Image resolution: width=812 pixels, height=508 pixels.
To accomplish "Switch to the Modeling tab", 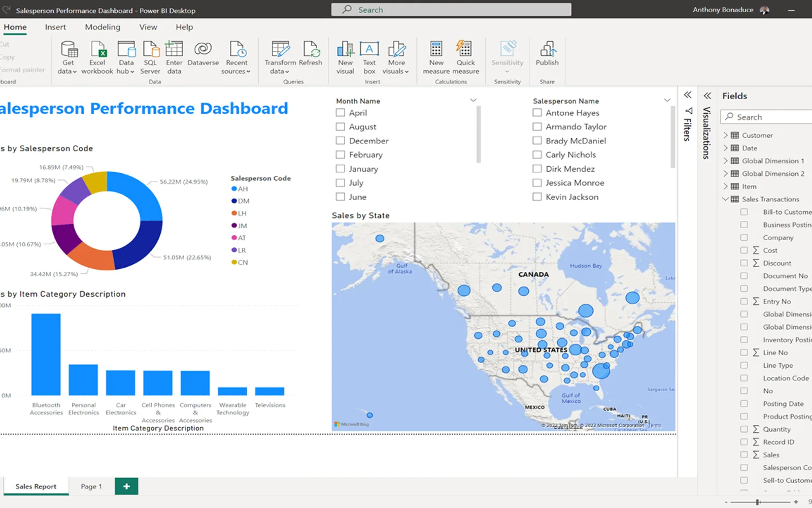I will [103, 27].
